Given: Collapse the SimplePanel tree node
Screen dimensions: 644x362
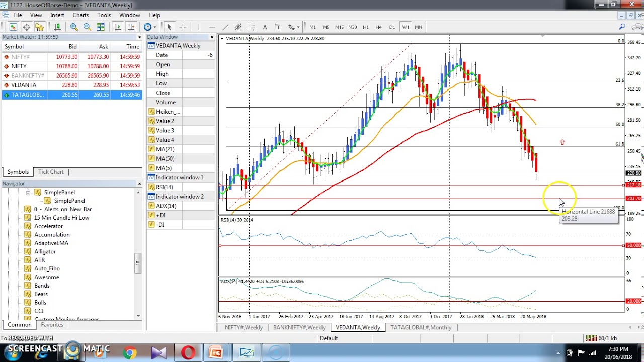Looking at the screenshot, I should pyautogui.click(x=29, y=192).
